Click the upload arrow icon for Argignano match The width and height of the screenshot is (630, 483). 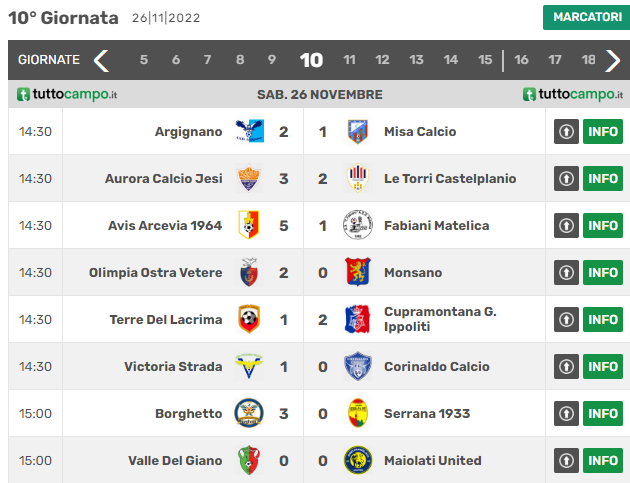pyautogui.click(x=566, y=131)
